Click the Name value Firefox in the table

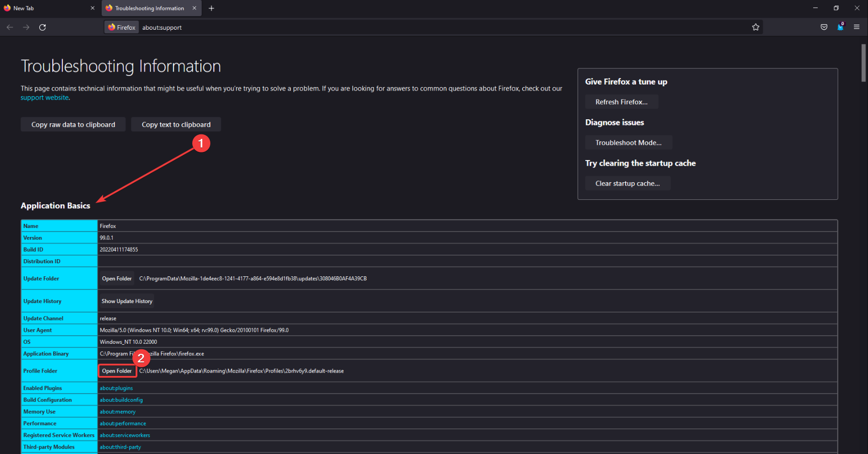[x=108, y=226]
